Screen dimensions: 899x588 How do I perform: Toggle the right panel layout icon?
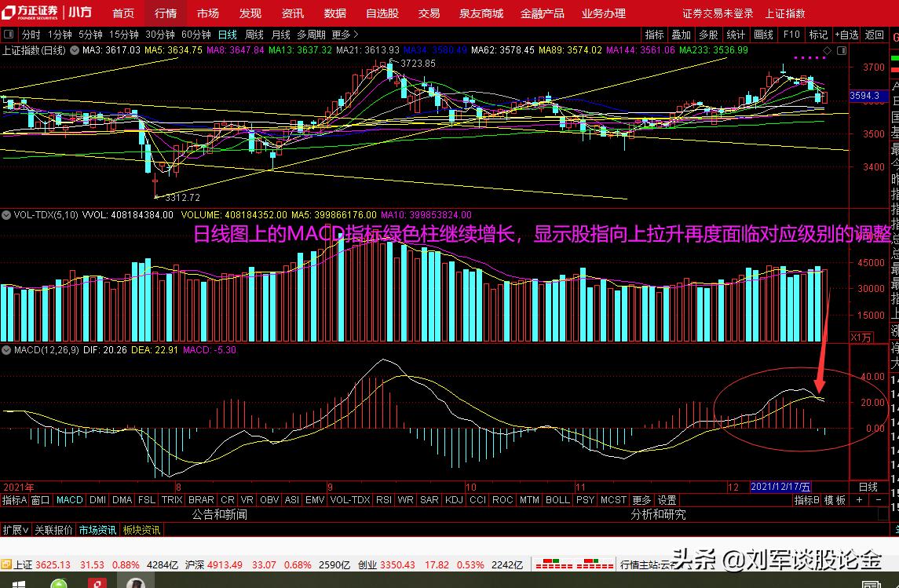[x=842, y=51]
